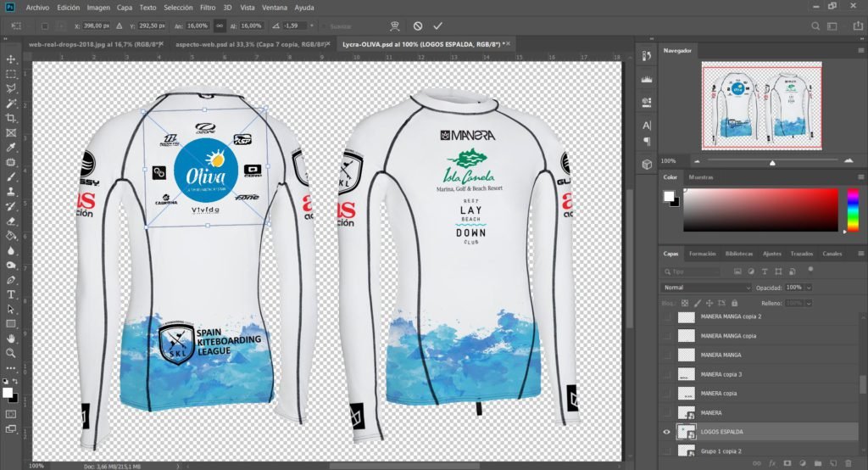Viewport: 868px width, 470px height.
Task: Select the Pen tool
Action: click(10, 280)
